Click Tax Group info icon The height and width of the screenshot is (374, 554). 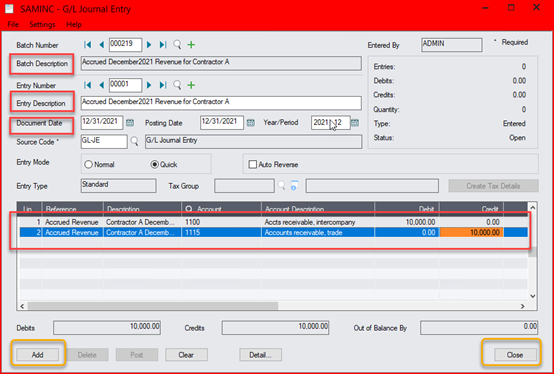(294, 185)
